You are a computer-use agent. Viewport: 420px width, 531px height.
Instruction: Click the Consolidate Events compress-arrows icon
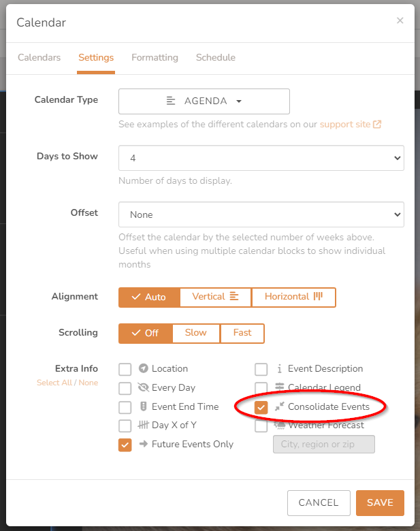tap(280, 406)
